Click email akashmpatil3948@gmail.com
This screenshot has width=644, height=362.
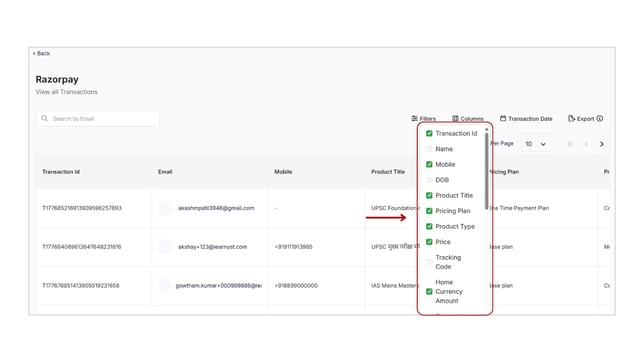tap(216, 208)
